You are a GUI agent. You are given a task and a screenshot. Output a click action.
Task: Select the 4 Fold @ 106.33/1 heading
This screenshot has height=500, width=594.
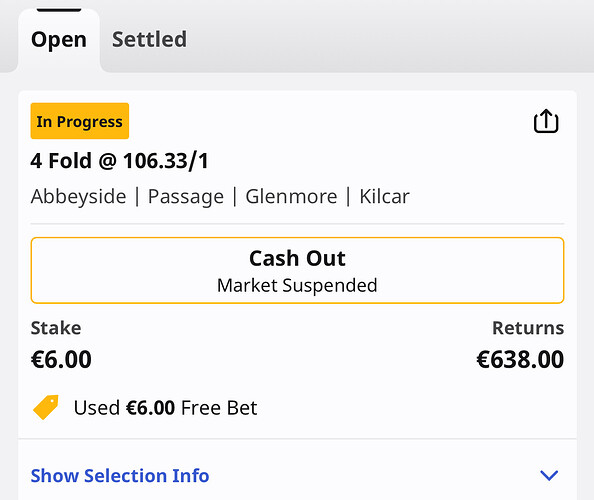tap(120, 161)
